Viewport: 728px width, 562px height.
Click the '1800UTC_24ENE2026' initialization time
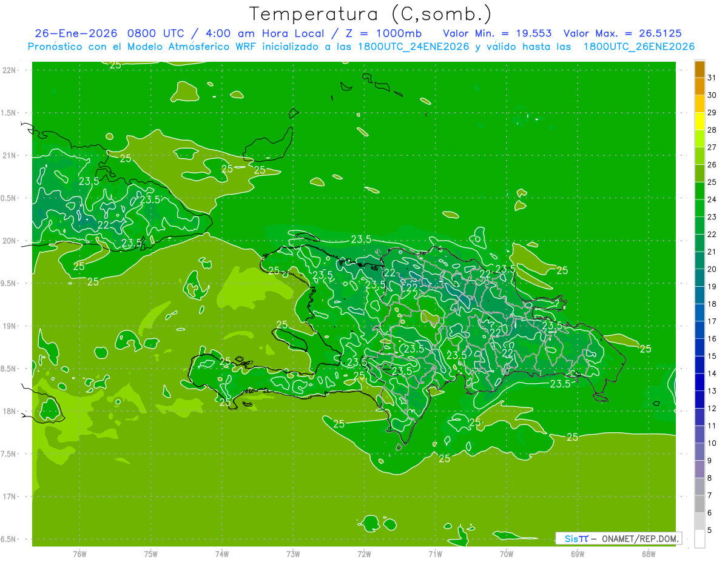(x=412, y=47)
